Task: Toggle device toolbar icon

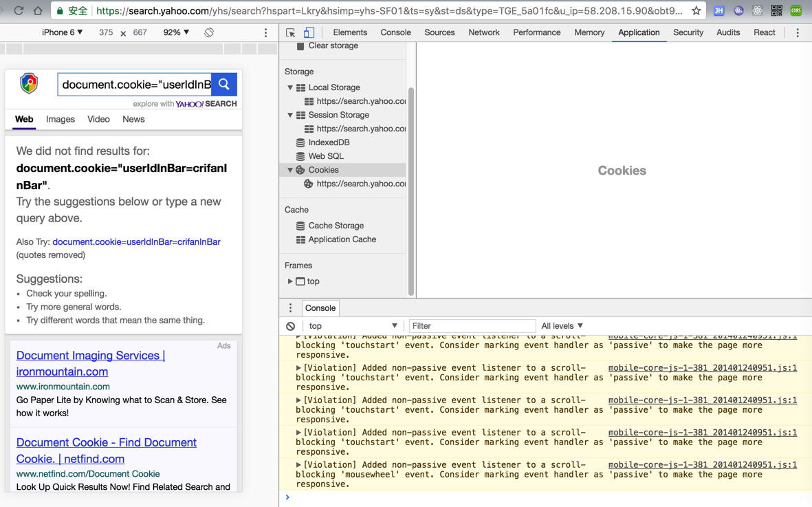Action: click(x=309, y=32)
